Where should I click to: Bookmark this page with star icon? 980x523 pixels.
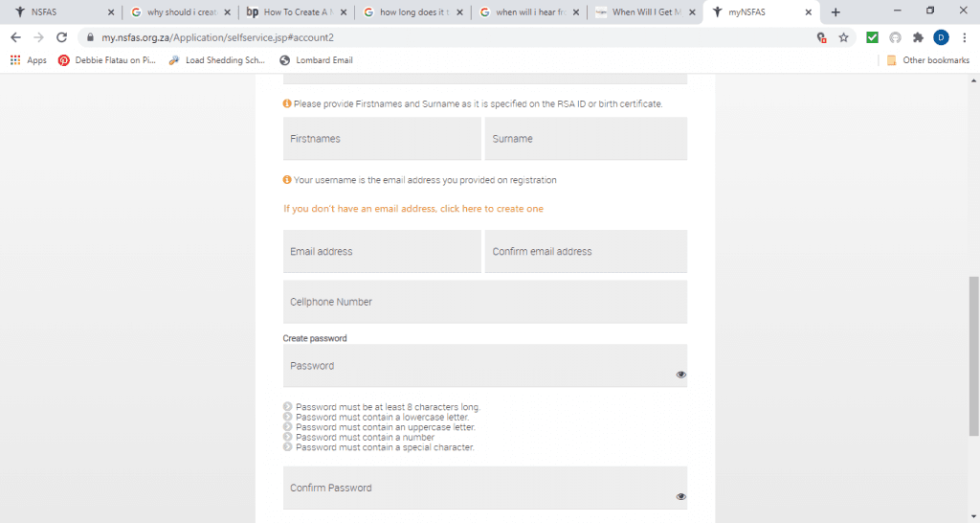pyautogui.click(x=843, y=37)
